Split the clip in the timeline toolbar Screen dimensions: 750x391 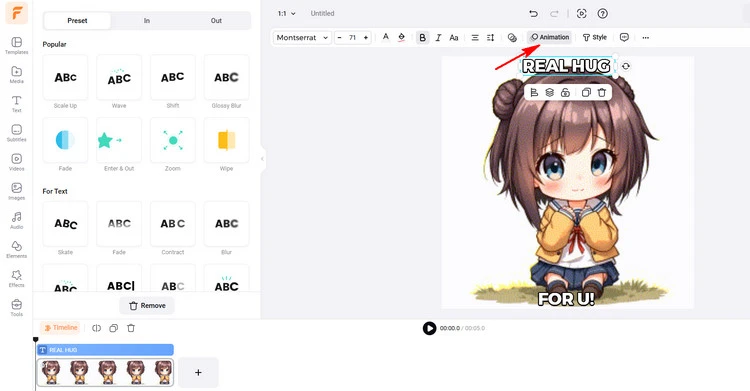coord(97,328)
